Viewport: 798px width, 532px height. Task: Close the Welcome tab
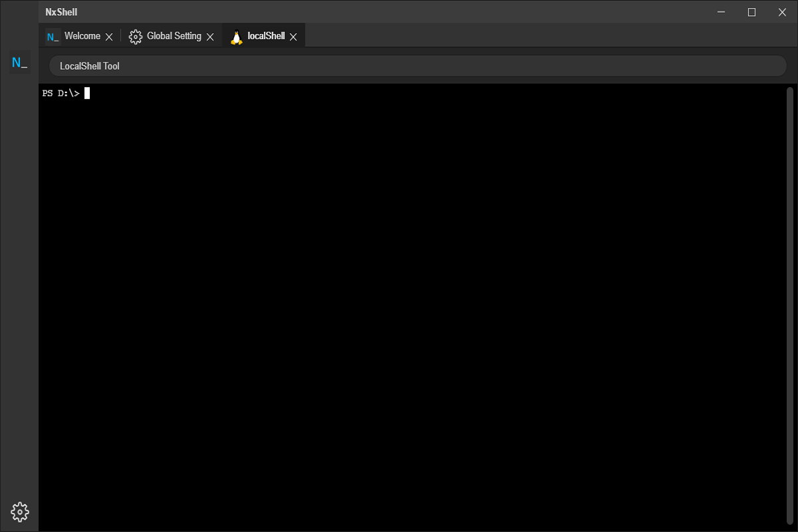tap(109, 37)
